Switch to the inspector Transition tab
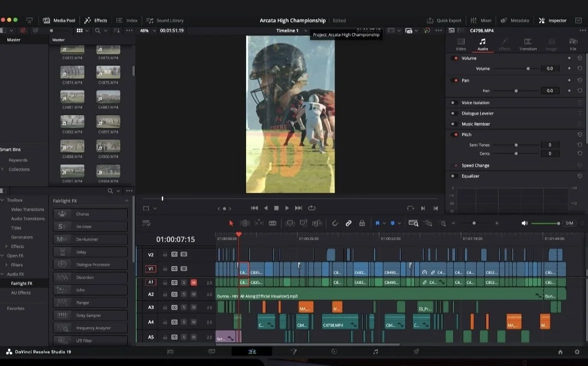The height and width of the screenshot is (366, 588). coord(528,44)
